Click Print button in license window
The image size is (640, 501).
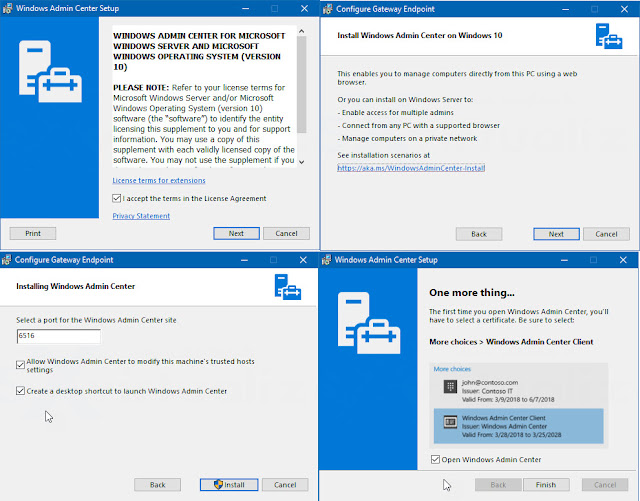[x=33, y=234]
